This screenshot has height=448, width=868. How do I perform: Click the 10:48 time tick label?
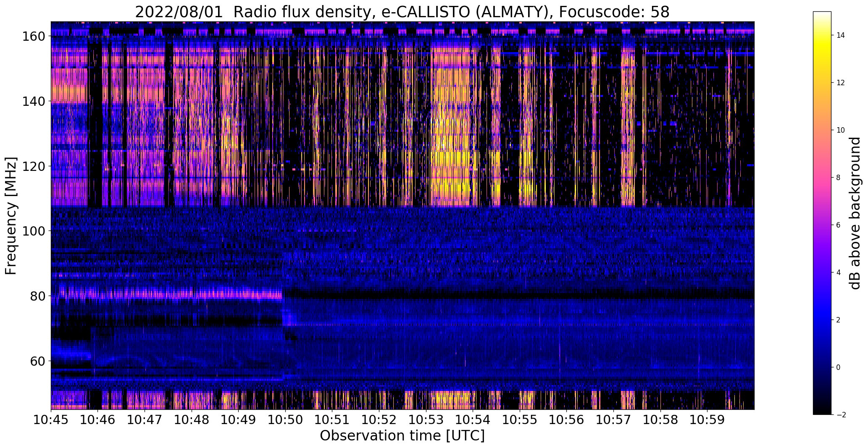[192, 420]
